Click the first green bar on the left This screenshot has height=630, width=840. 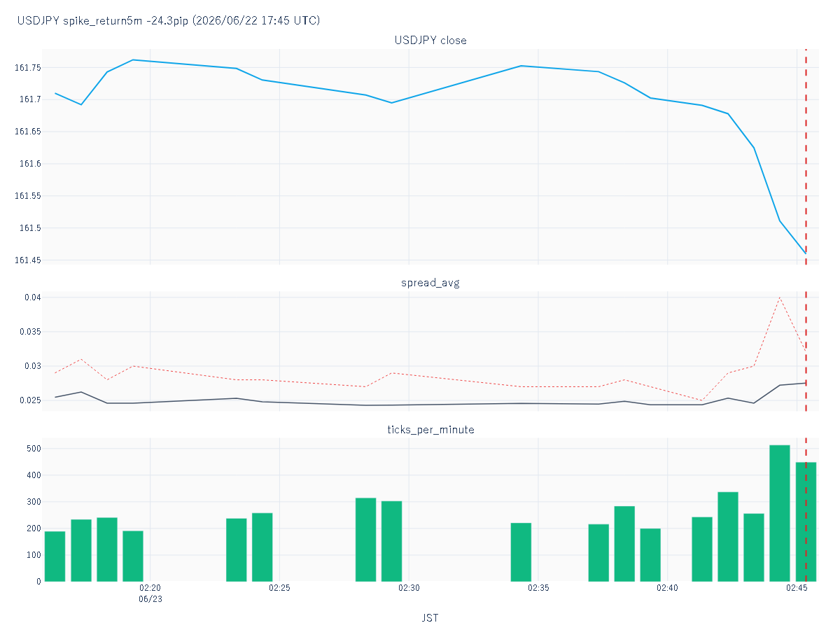[x=55, y=556]
